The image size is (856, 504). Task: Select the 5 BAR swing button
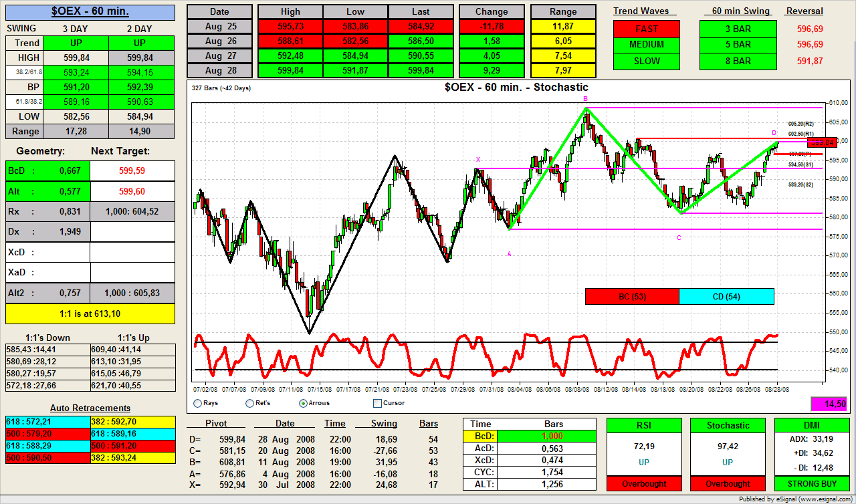pos(738,45)
